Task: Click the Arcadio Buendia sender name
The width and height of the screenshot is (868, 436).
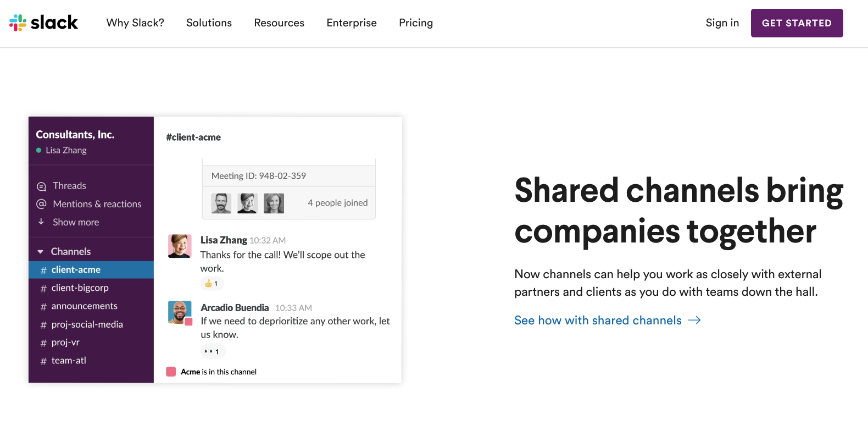Action: click(235, 307)
